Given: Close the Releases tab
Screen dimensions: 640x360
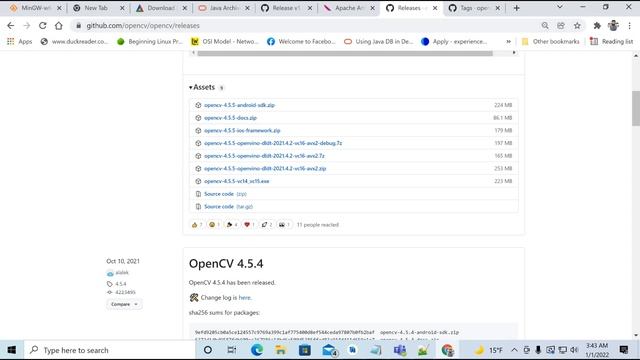Looking at the screenshot, I should pyautogui.click(x=435, y=8).
